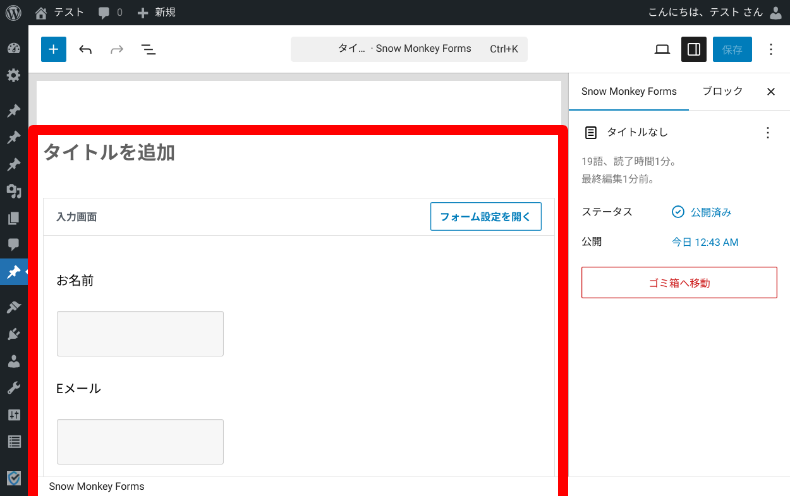
Task: Open Users icon in admin sidebar
Action: tap(14, 361)
